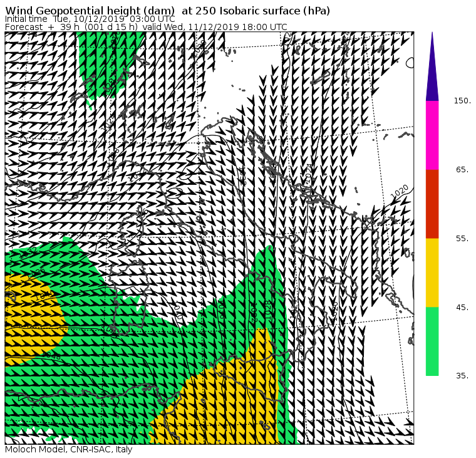Click the 'Initial time Tue, 10/12/2019 03:00 UTC' line
476x458 pixels.
90,19
